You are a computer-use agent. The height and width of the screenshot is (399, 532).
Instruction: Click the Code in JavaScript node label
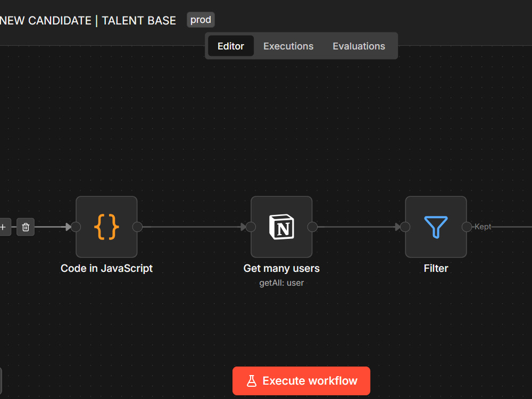tap(106, 268)
